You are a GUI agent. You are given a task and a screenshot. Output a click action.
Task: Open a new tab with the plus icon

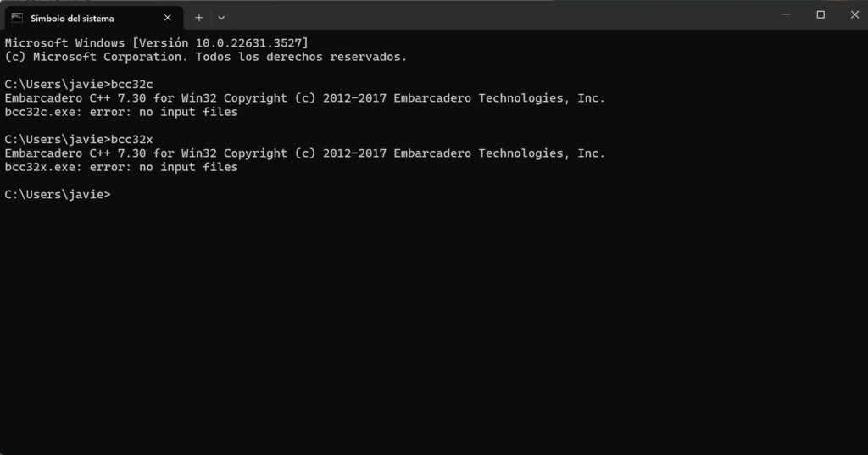[x=198, y=18]
